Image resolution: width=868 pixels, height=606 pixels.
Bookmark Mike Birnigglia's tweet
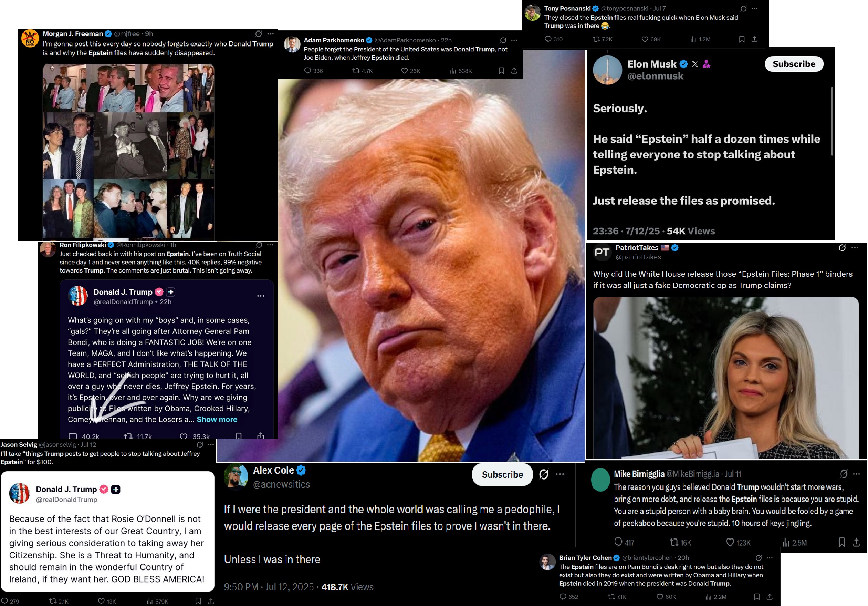[x=841, y=542]
